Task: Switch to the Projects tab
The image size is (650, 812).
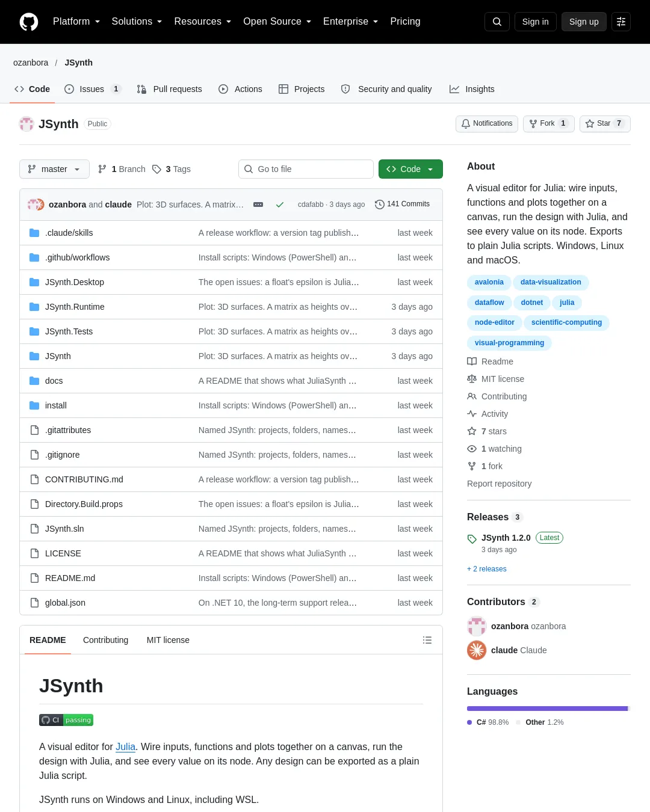Action: (x=302, y=89)
